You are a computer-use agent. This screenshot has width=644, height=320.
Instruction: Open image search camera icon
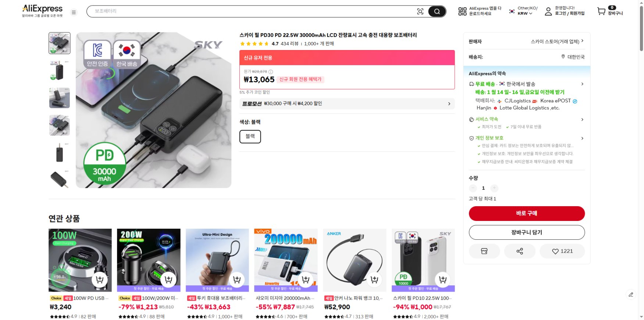click(420, 11)
